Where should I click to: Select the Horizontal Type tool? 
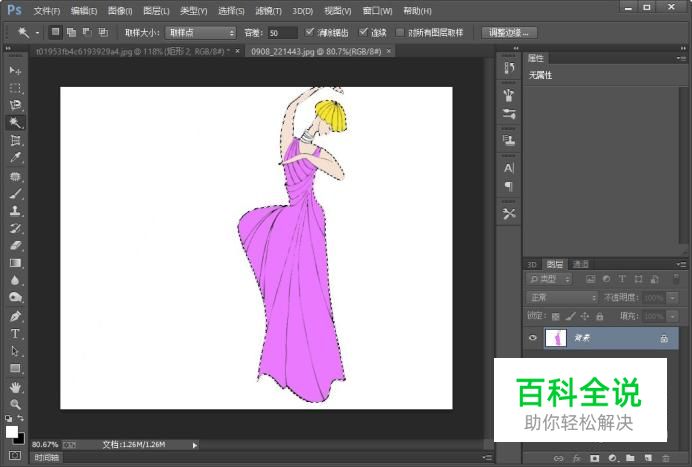click(x=15, y=334)
